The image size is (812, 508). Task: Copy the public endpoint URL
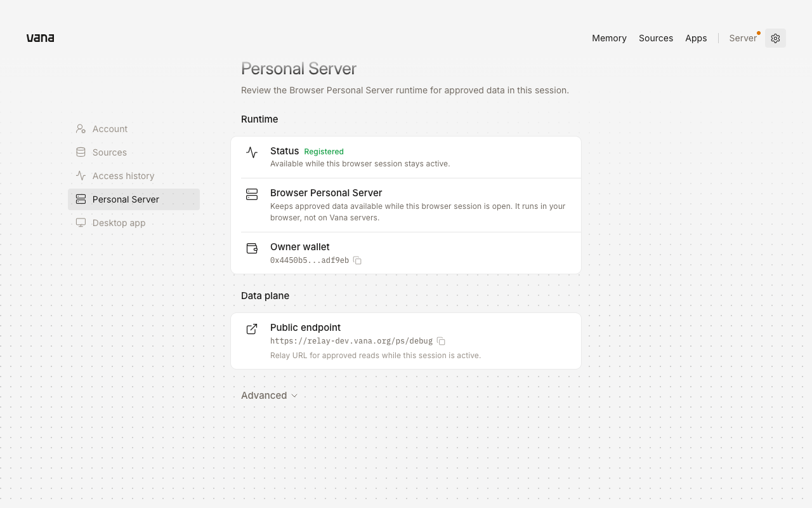click(441, 341)
